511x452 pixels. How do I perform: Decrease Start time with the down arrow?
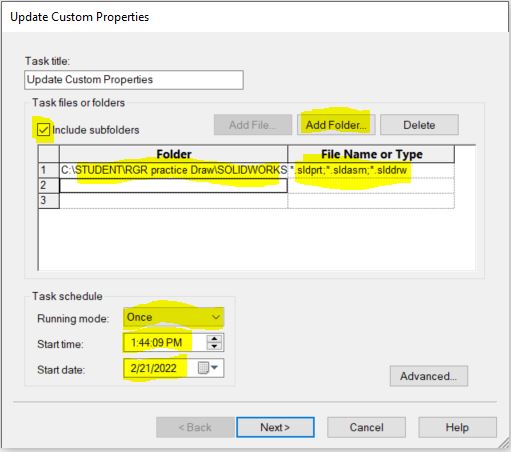click(x=214, y=346)
